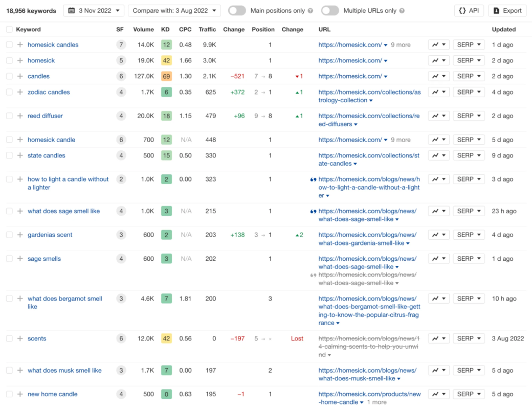The image size is (532, 409).
Task: Sort table by Traffic column
Action: pyautogui.click(x=207, y=30)
